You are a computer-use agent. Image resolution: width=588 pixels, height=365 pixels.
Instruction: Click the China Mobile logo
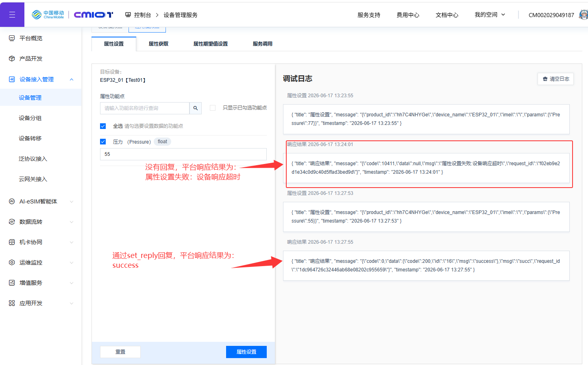click(48, 15)
